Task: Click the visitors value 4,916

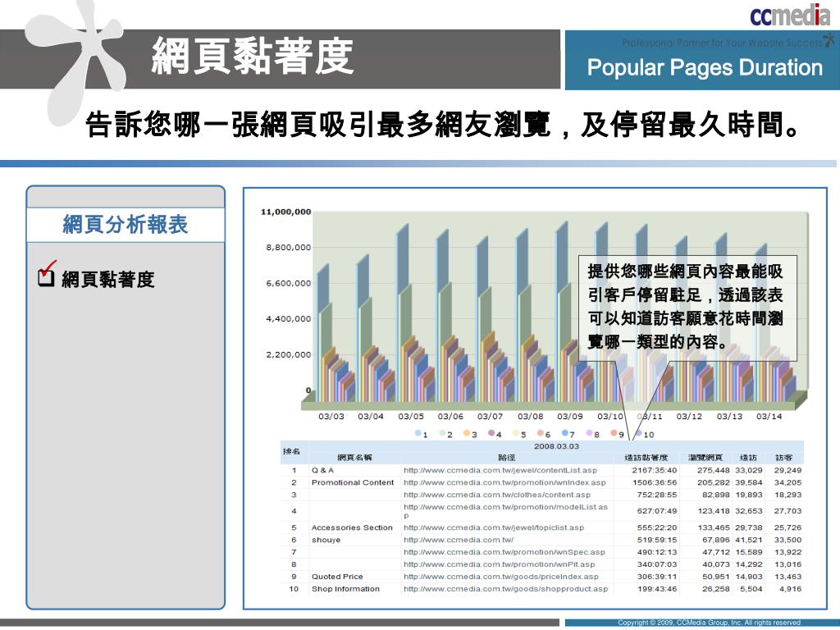Action: [790, 589]
